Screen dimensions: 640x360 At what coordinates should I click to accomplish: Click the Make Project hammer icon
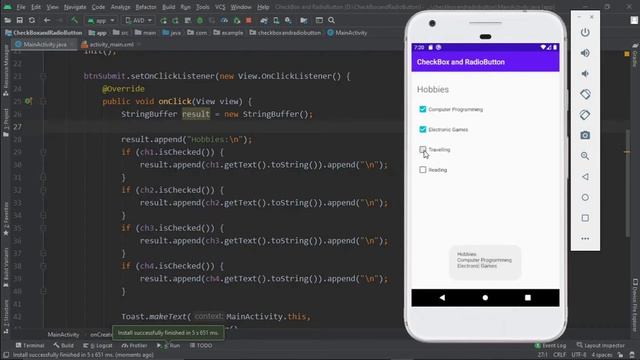click(74, 20)
